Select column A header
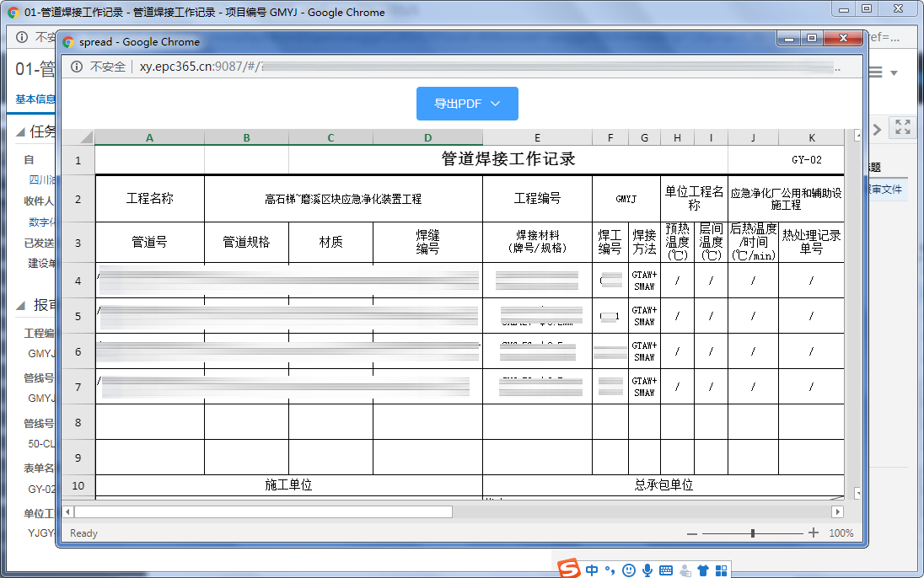The height and width of the screenshot is (578, 924). (x=150, y=138)
